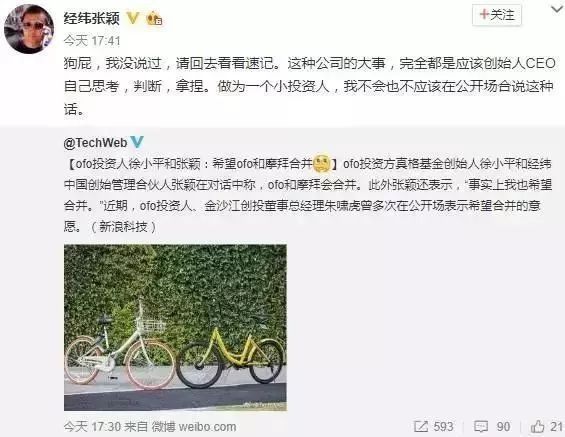The image size is (565, 437).
Task: Click the repost icon next to 593
Action: pyautogui.click(x=421, y=427)
